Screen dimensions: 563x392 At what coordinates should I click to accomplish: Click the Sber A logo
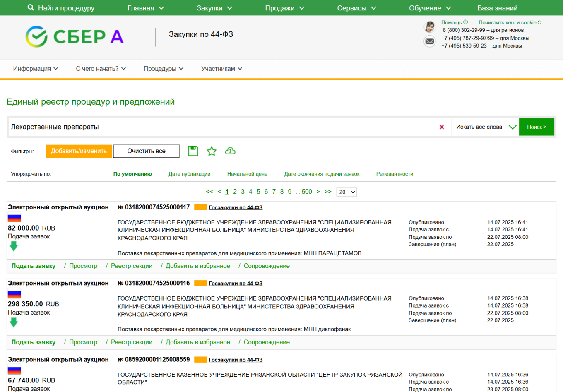pos(75,37)
